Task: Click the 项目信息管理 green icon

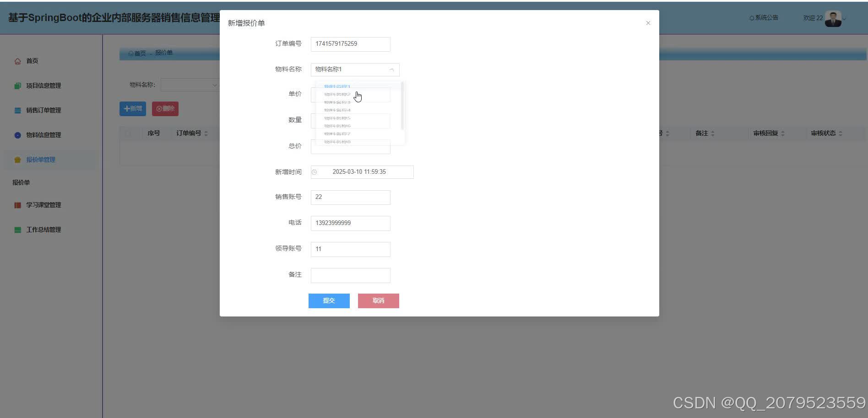Action: pos(17,86)
